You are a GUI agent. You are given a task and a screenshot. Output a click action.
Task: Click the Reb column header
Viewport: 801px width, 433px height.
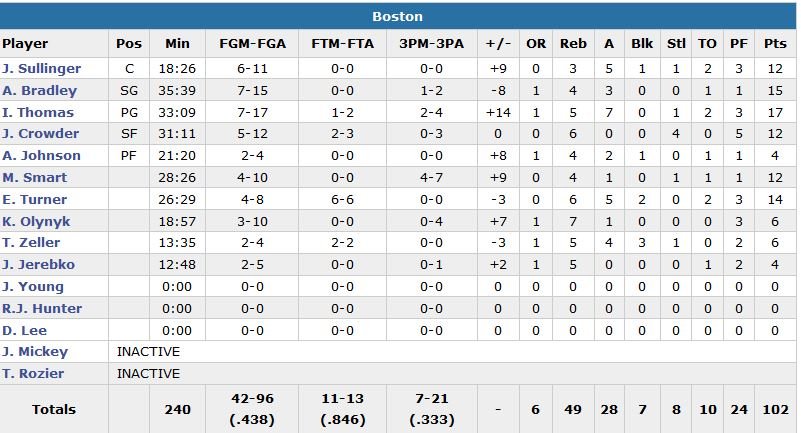573,44
